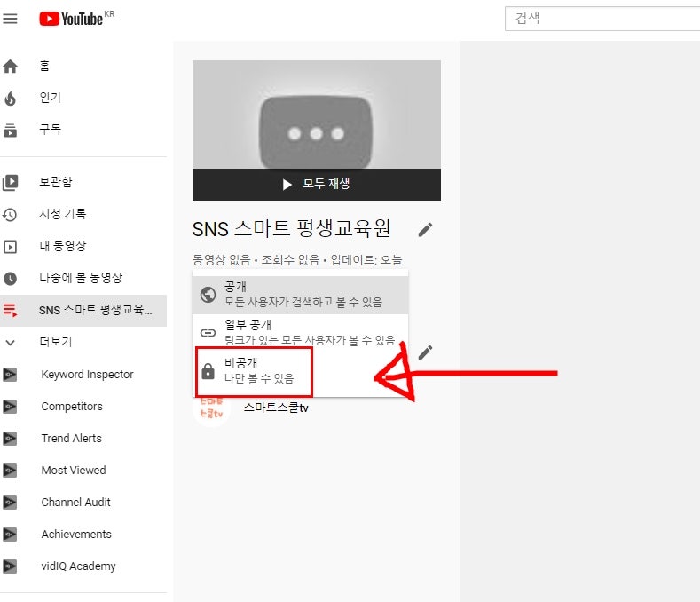
Task: Click the Trending (인기) flame icon
Action: point(10,99)
